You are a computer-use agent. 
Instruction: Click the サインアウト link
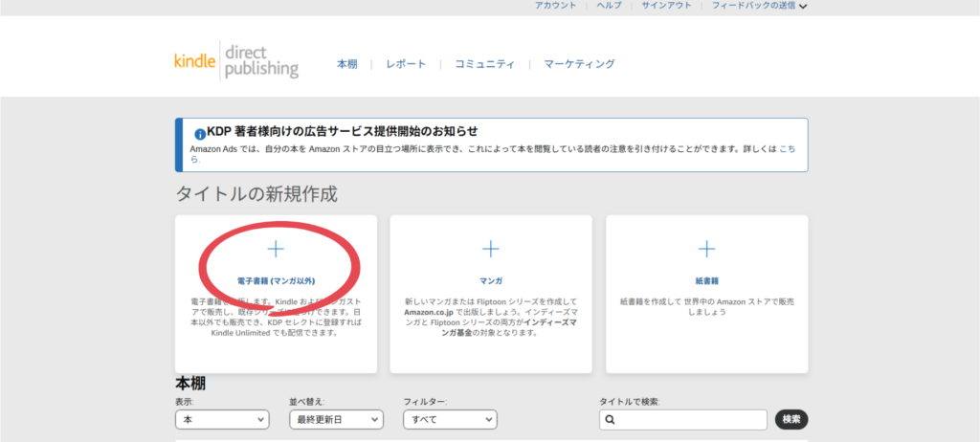point(666,6)
